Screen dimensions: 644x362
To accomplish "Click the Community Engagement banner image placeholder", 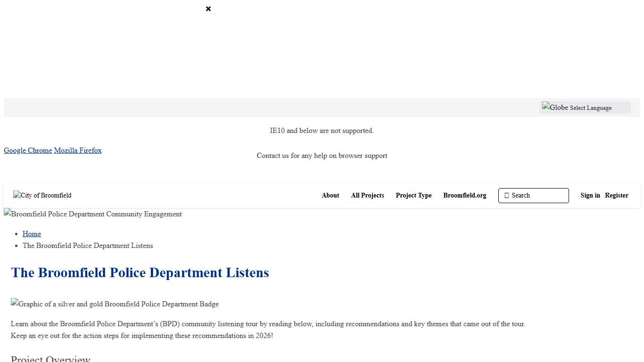I will [93, 214].
